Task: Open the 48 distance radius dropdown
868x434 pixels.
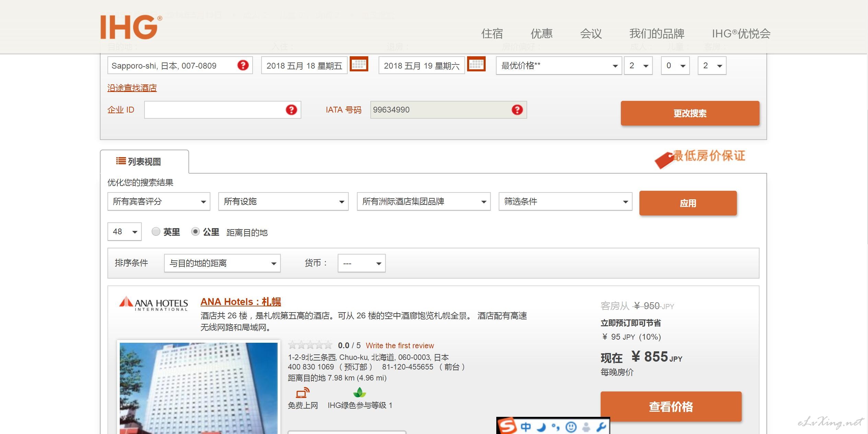Action: click(x=125, y=232)
